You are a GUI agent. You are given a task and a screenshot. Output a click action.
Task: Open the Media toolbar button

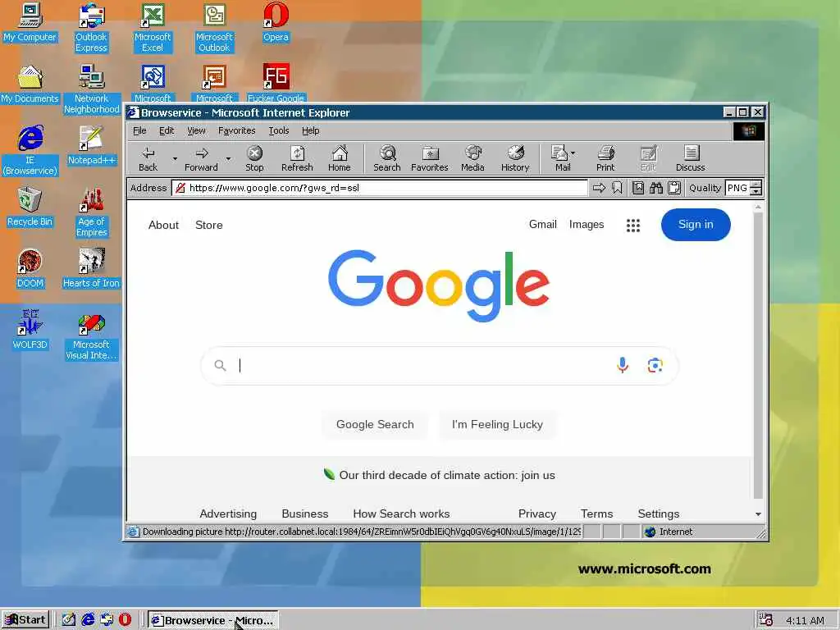click(472, 158)
